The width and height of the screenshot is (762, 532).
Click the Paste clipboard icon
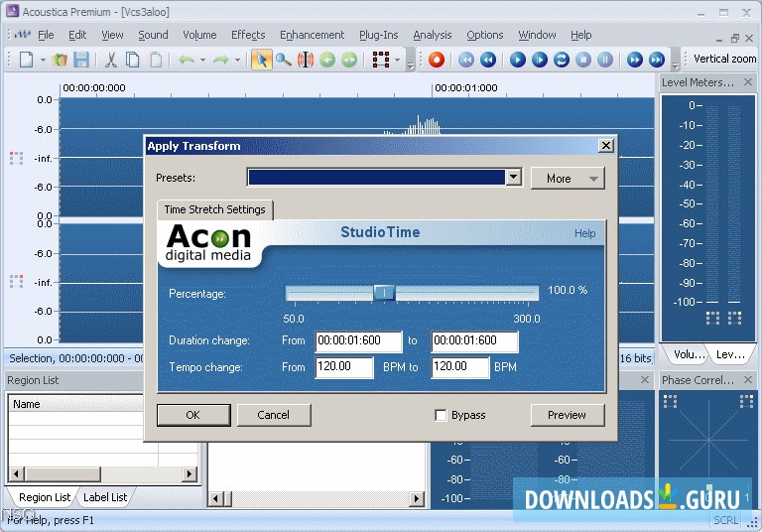[156, 60]
